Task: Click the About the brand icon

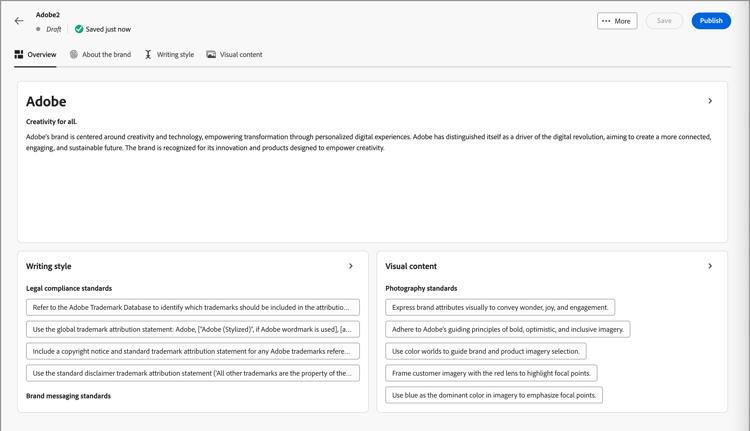Action: click(x=74, y=55)
